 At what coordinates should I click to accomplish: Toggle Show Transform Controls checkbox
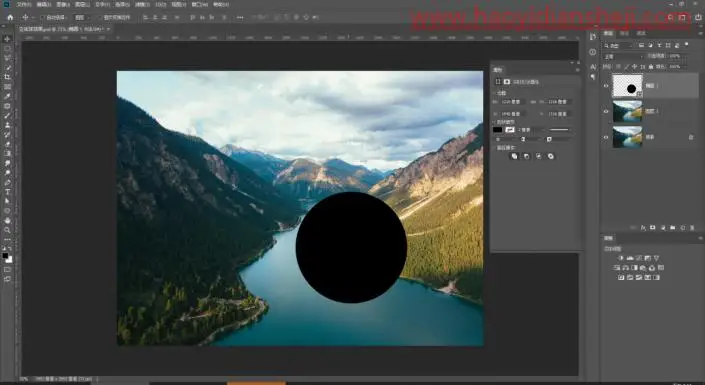(x=100, y=18)
